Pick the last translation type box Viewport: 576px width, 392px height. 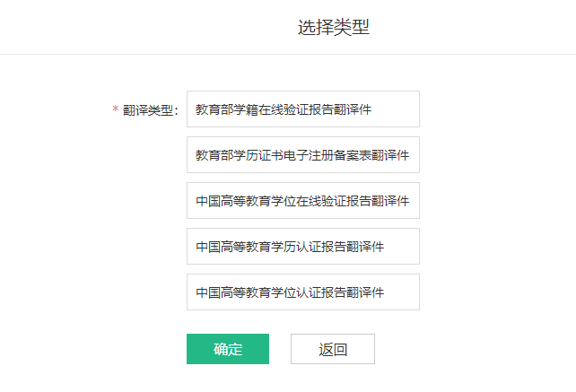pyautogui.click(x=302, y=292)
